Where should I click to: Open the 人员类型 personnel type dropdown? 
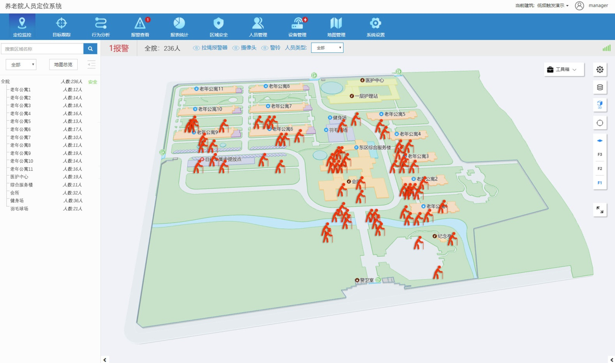click(328, 48)
